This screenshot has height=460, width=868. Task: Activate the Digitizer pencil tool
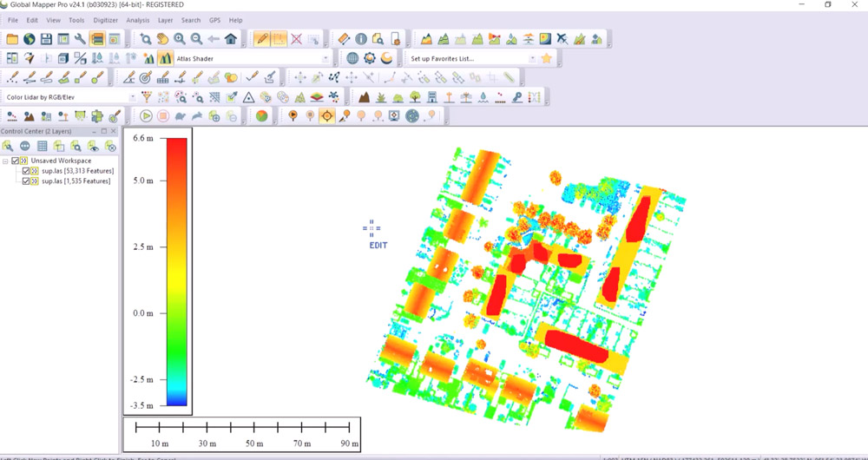coord(262,39)
